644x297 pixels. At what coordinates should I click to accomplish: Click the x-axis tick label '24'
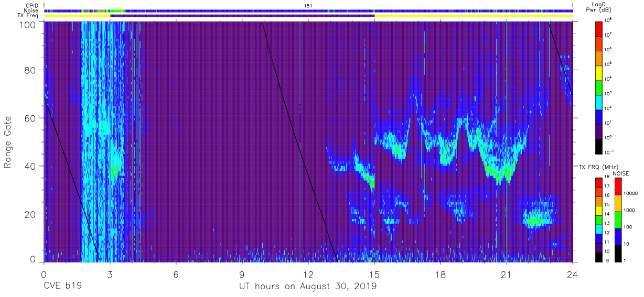pos(573,274)
